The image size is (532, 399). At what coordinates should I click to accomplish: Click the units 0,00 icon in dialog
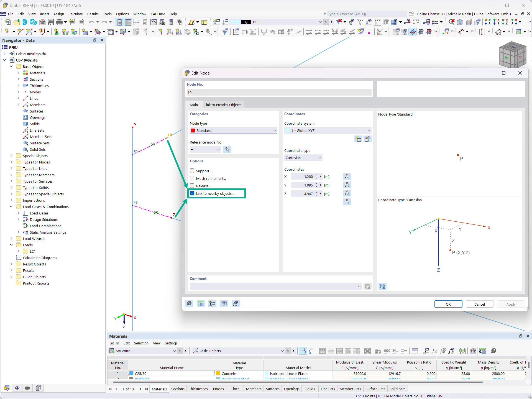click(x=201, y=304)
